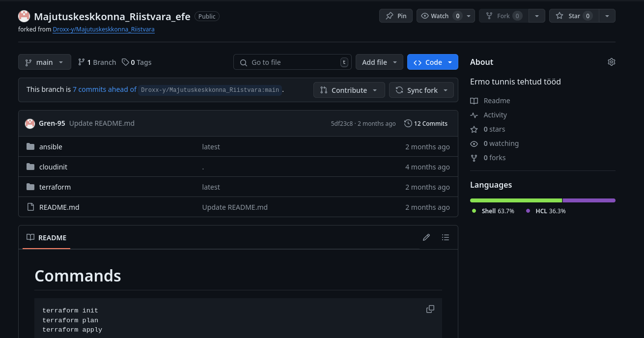Open the Update README.md commit message in header
This screenshot has height=338, width=644.
point(102,123)
